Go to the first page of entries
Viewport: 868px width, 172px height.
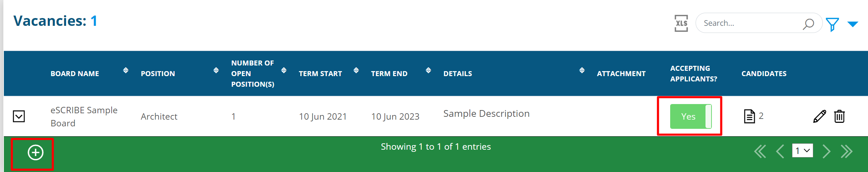coord(760,151)
